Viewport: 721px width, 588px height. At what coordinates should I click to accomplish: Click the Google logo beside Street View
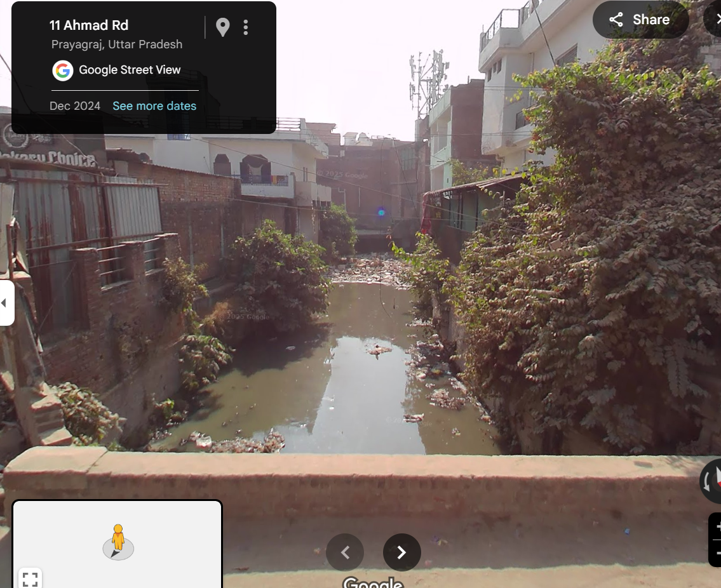63,70
